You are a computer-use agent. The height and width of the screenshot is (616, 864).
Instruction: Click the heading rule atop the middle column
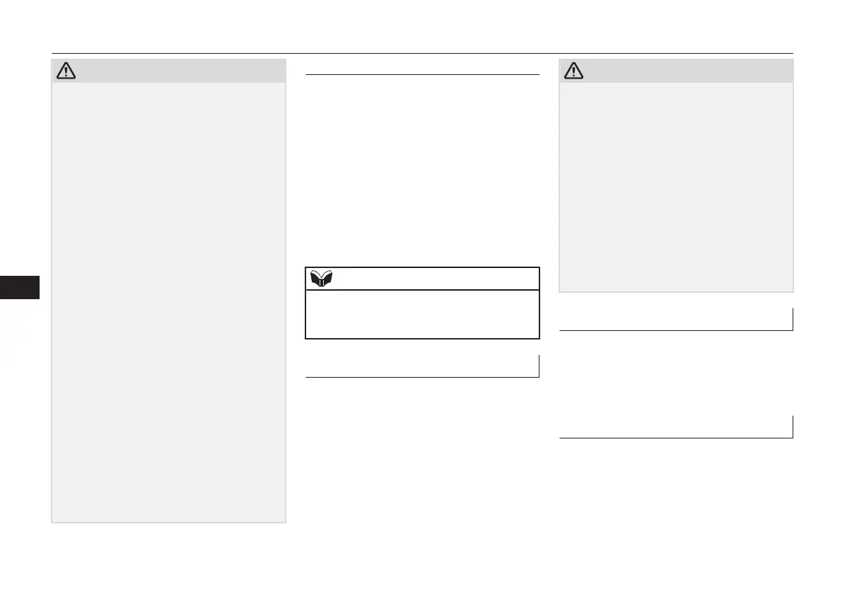(422, 74)
